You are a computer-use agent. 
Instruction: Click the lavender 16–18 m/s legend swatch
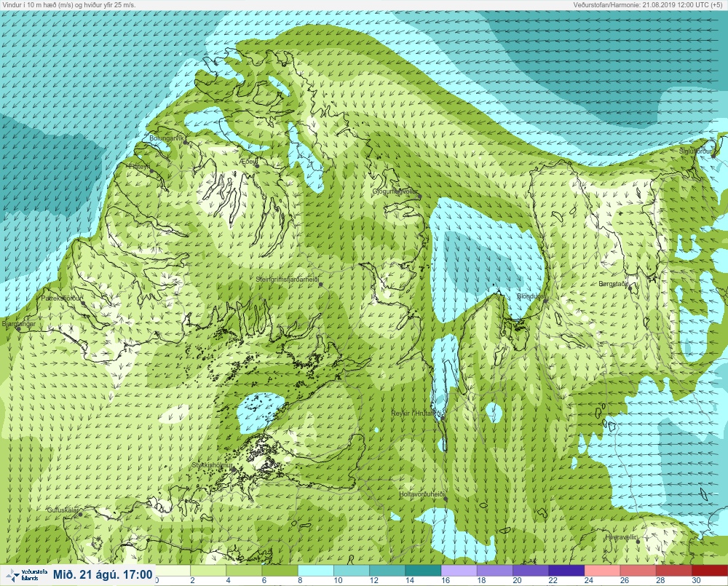coord(459,570)
